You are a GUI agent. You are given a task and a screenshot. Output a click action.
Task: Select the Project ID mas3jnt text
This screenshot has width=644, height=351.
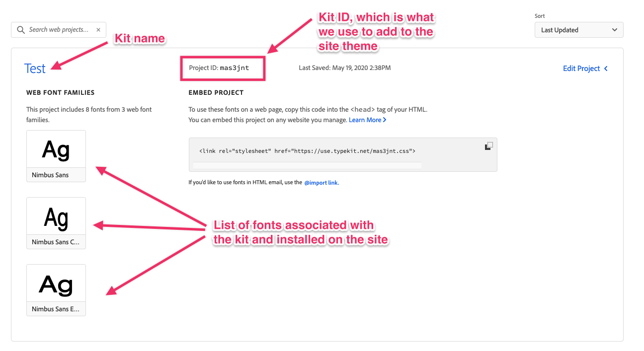219,68
